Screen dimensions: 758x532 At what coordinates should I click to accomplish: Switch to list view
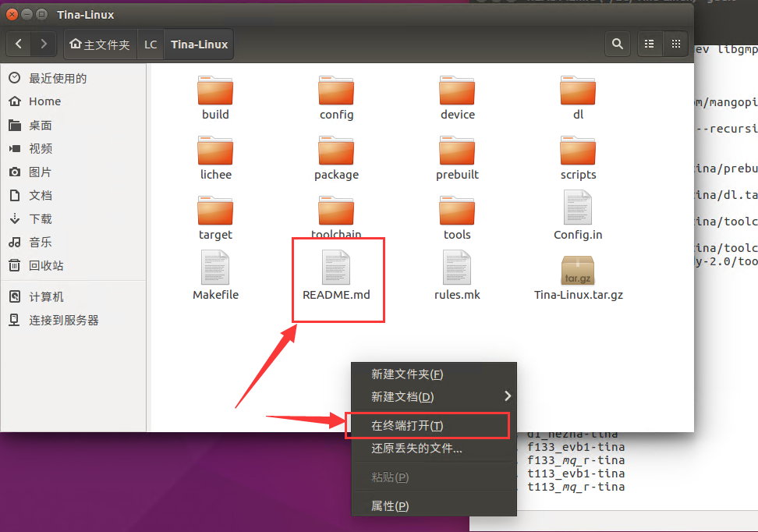(x=650, y=44)
